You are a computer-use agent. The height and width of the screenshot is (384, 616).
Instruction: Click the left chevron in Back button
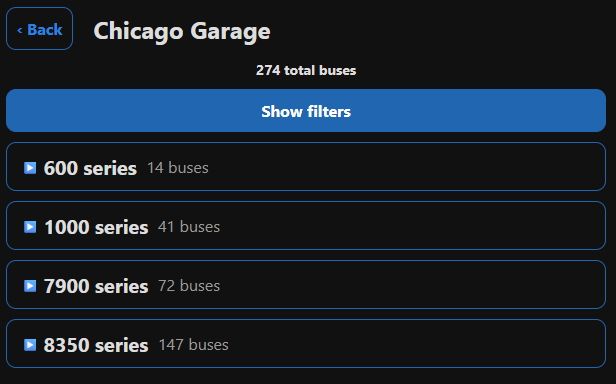[x=20, y=30]
